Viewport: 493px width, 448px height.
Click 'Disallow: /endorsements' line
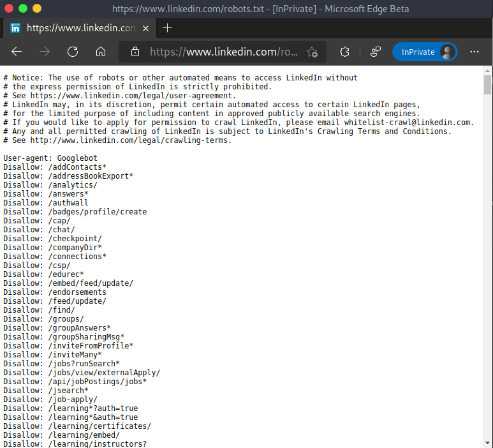[x=55, y=292]
